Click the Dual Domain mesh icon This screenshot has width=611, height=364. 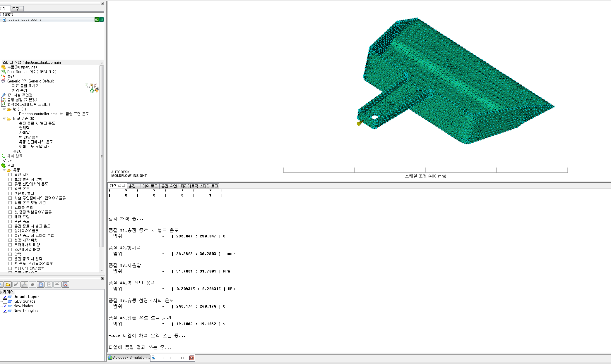[3, 72]
